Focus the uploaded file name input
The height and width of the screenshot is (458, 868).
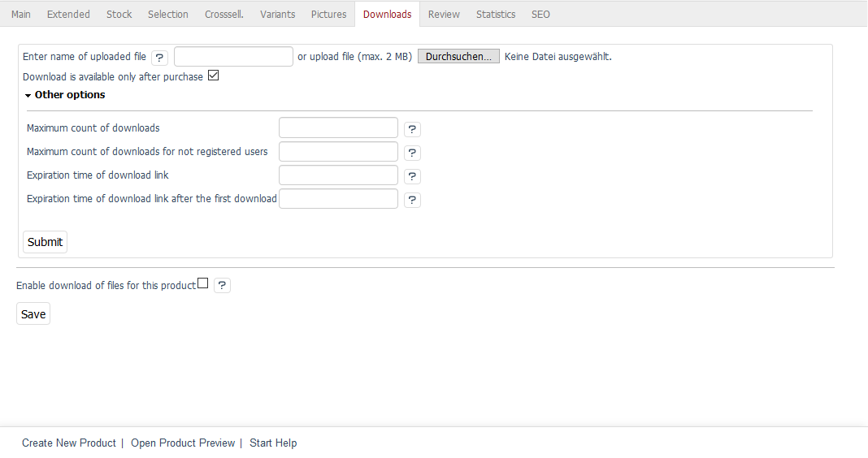(233, 56)
